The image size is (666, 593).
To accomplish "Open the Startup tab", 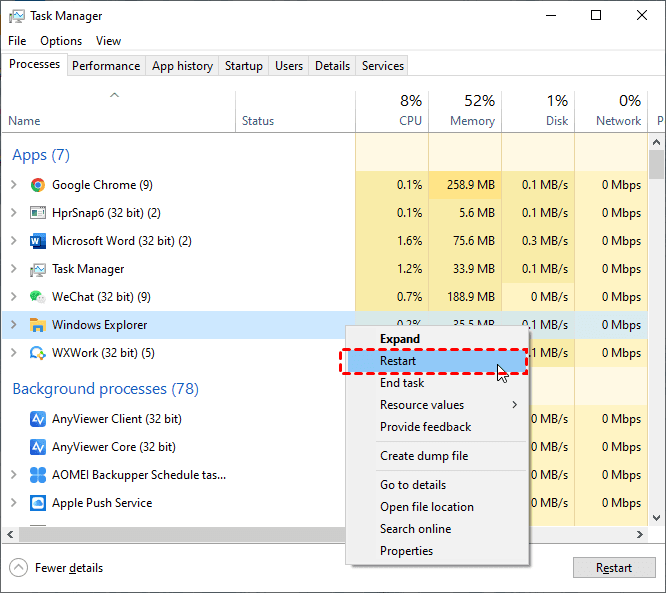I will [244, 66].
